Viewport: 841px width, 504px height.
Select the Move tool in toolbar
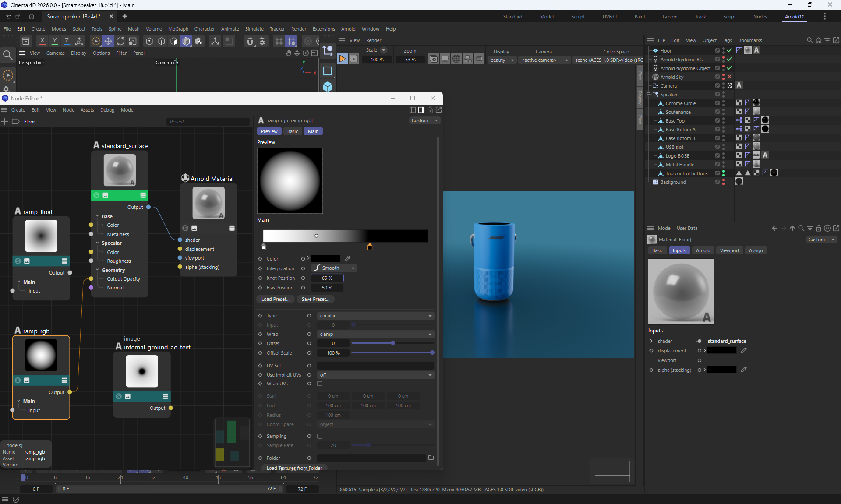point(108,41)
